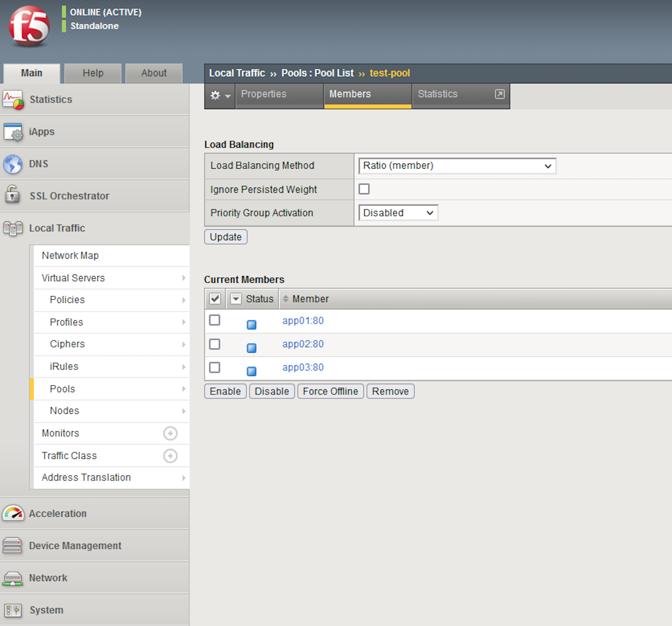Image resolution: width=672 pixels, height=626 pixels.
Task: Select checkbox for app01:80
Action: [x=215, y=320]
